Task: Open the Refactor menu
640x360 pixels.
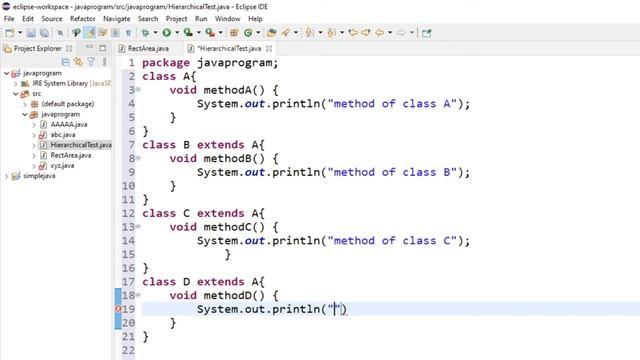Action: [82, 19]
